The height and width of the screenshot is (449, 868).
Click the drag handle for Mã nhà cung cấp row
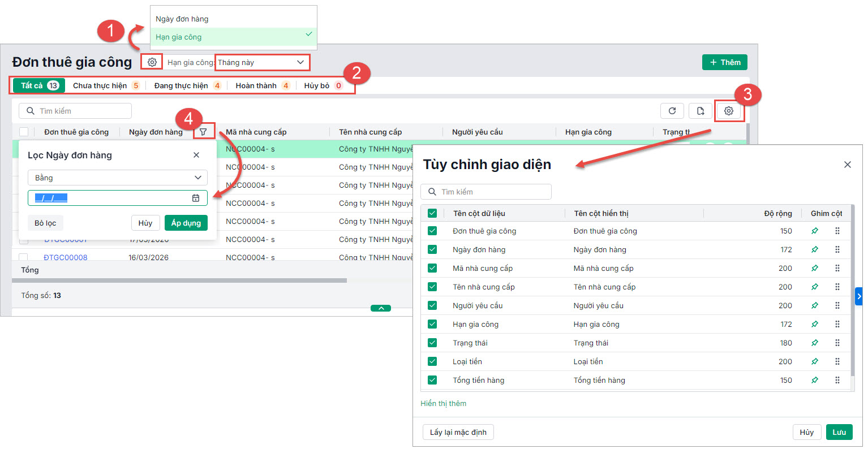click(x=837, y=268)
